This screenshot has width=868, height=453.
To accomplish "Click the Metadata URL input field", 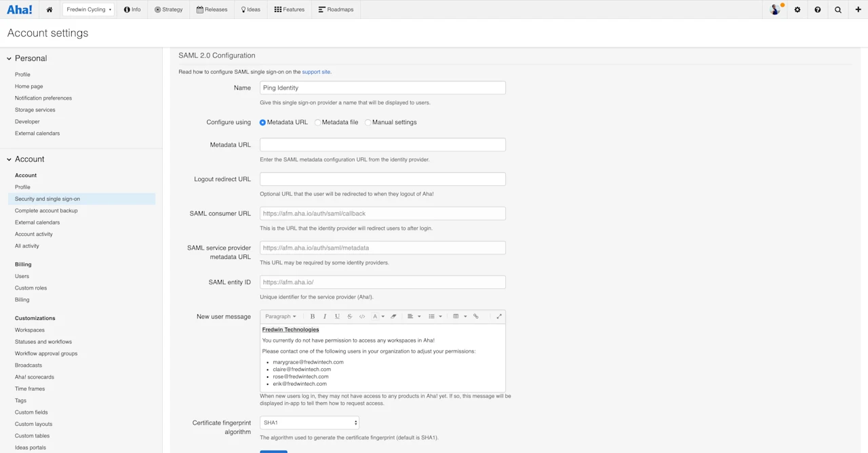I will tap(382, 144).
